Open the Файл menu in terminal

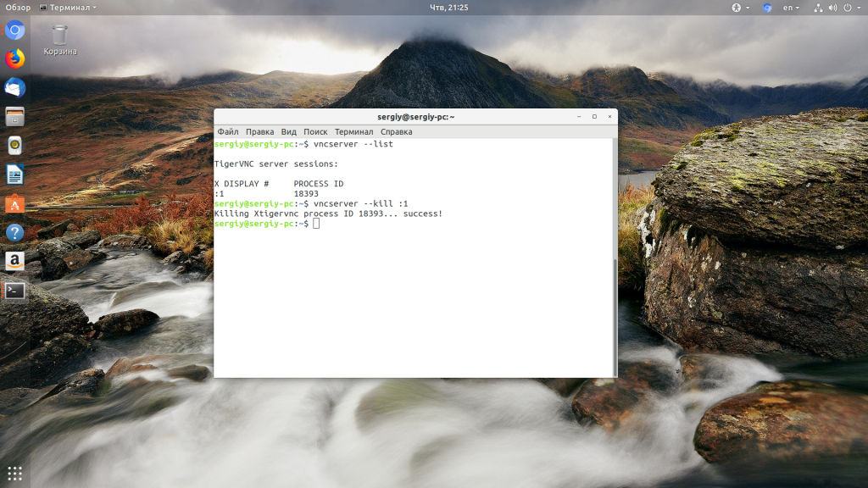(227, 132)
